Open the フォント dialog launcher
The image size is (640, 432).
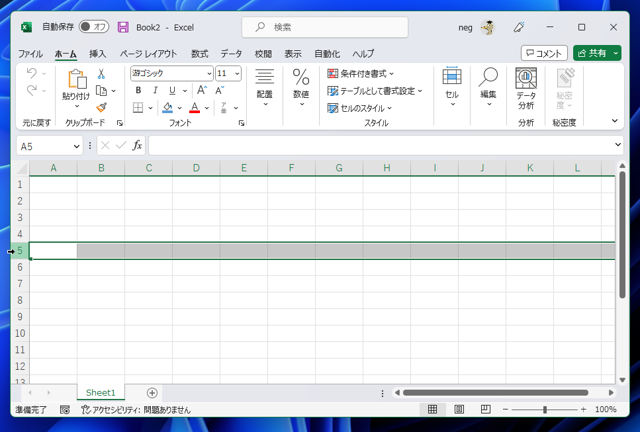pos(242,123)
